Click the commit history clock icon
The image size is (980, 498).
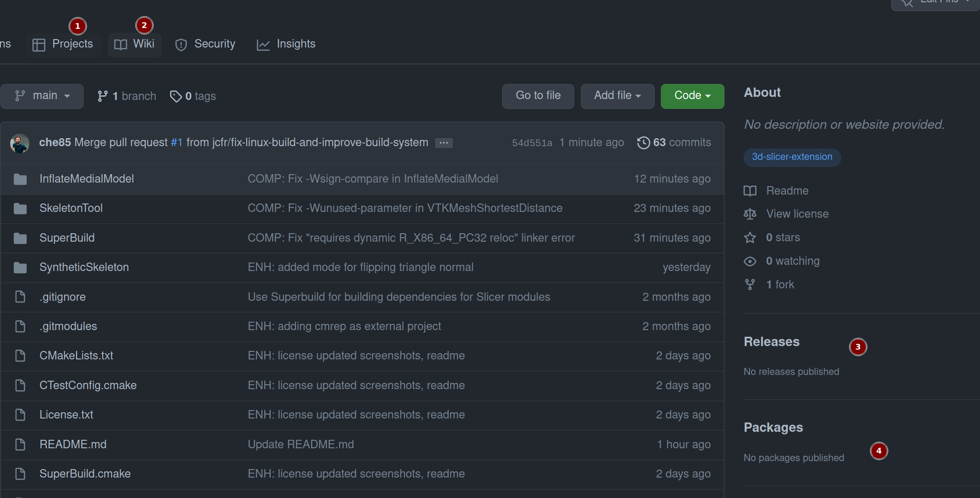(x=643, y=143)
